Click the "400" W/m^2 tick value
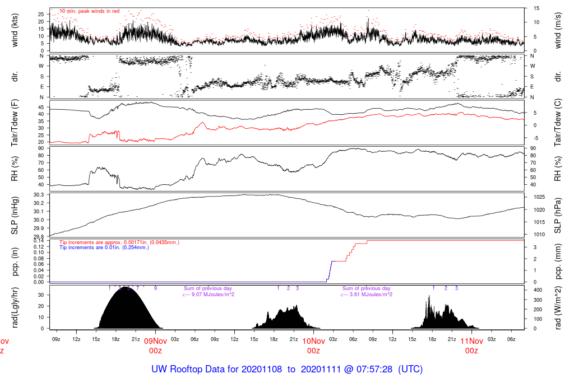Image resolution: width=574 pixels, height=392 pixels. 538,290
